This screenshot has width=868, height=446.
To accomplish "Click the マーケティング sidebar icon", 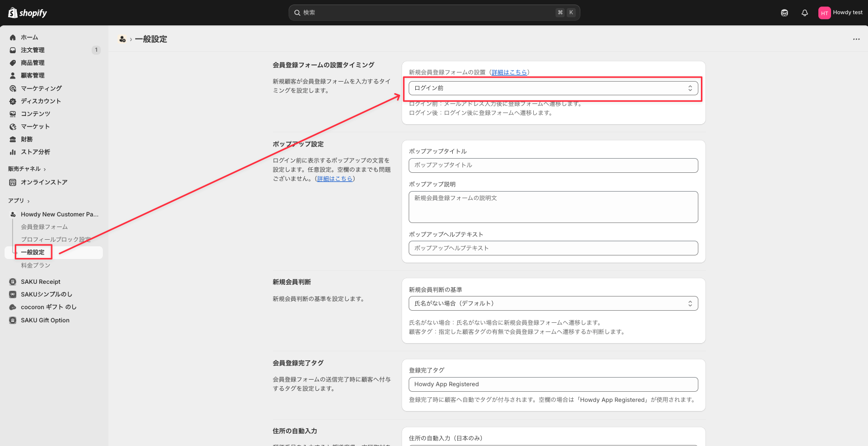I will [13, 88].
